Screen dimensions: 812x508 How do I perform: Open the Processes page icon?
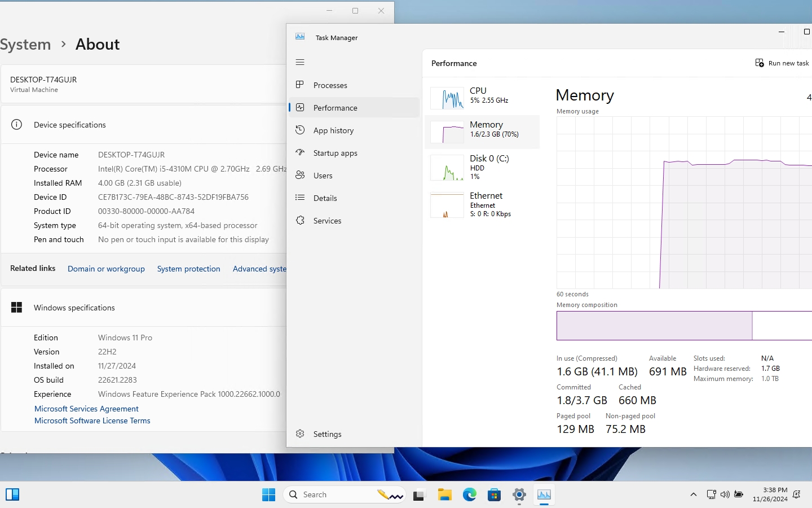(x=300, y=85)
